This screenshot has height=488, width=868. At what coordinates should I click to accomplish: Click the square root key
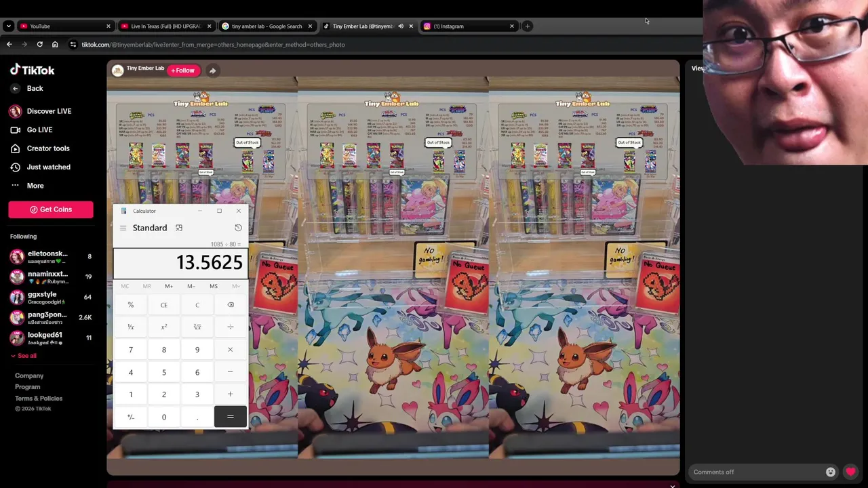click(197, 327)
